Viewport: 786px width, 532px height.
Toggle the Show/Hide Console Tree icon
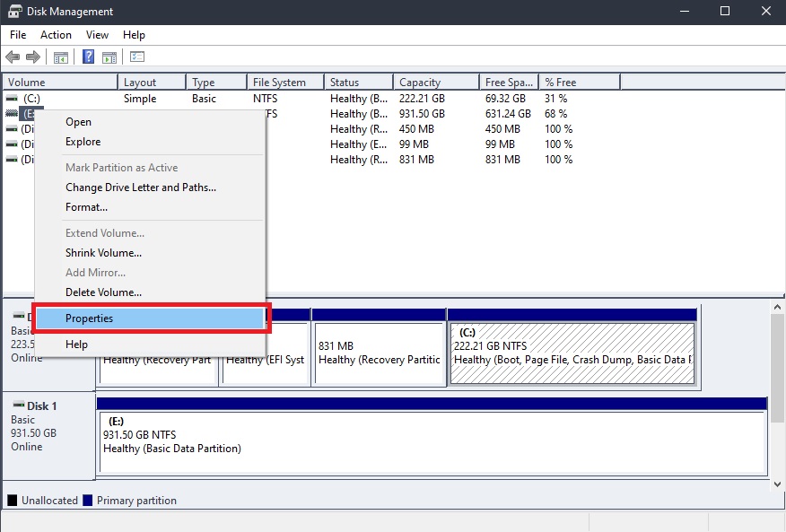61,57
